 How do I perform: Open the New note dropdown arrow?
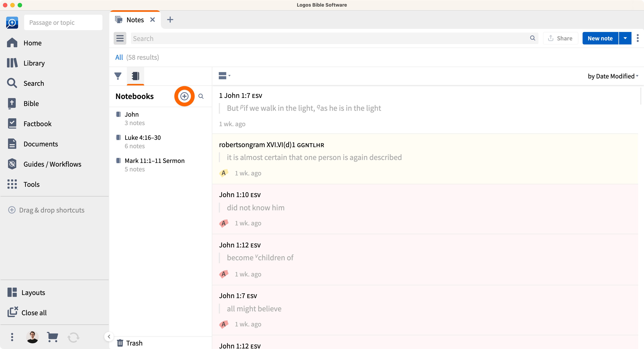[x=625, y=38]
